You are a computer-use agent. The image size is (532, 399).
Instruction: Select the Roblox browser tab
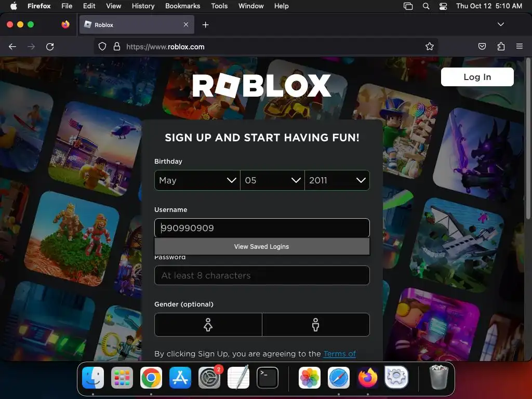click(x=137, y=24)
